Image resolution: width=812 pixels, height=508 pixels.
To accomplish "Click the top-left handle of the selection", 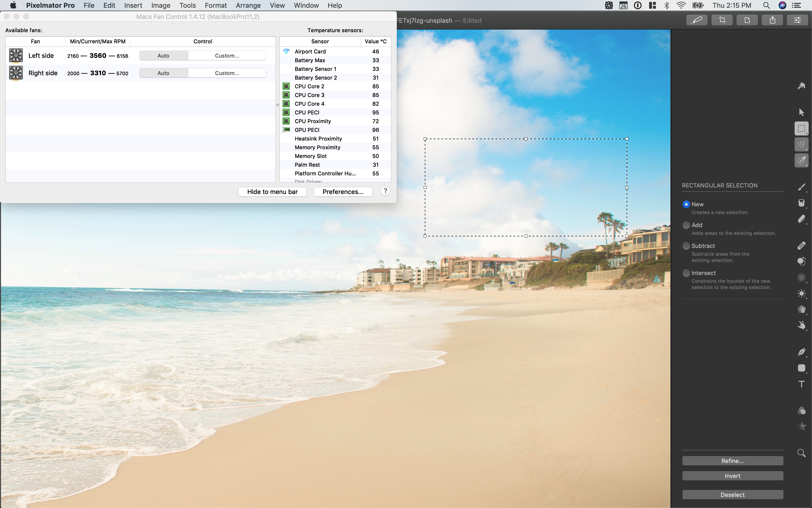I will tap(425, 139).
